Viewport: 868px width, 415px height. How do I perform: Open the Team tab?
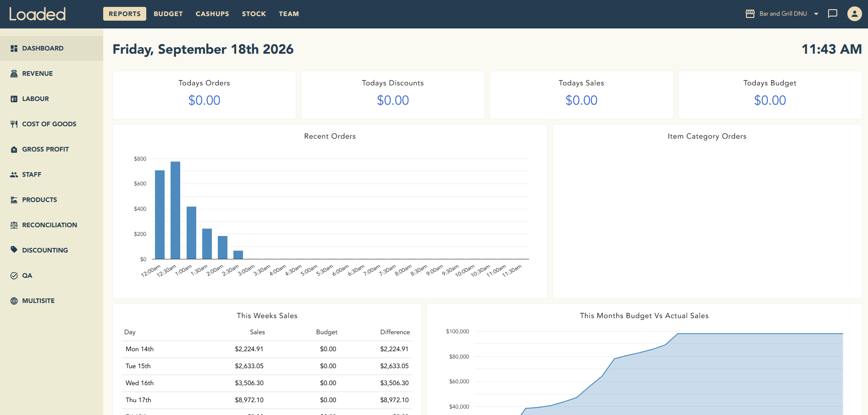tap(289, 14)
